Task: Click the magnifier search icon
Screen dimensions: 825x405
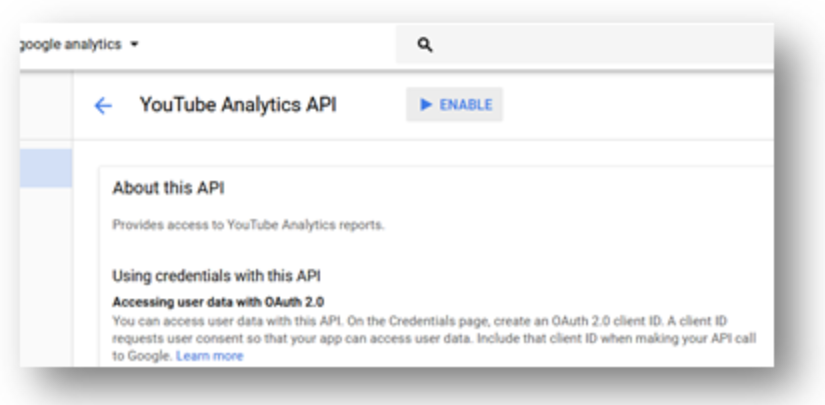Action: (x=425, y=45)
